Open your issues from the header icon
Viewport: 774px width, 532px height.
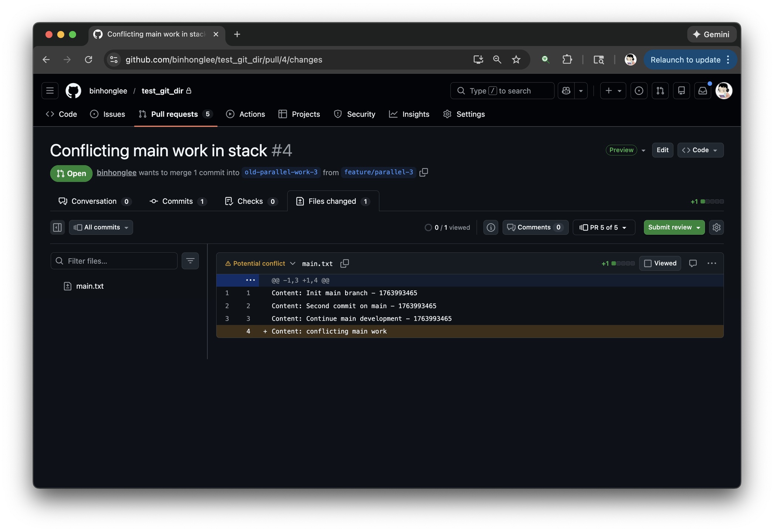pos(639,91)
